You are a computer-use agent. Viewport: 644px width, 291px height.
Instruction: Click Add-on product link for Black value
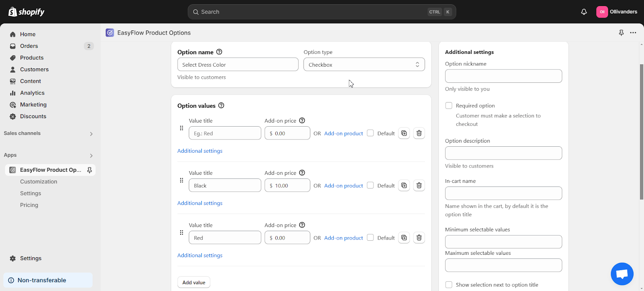(343, 186)
